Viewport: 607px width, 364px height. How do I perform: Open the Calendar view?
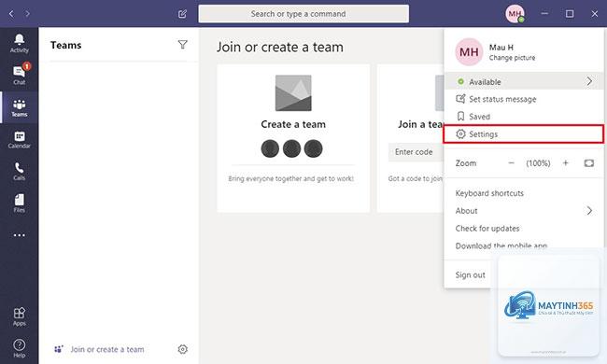19,140
